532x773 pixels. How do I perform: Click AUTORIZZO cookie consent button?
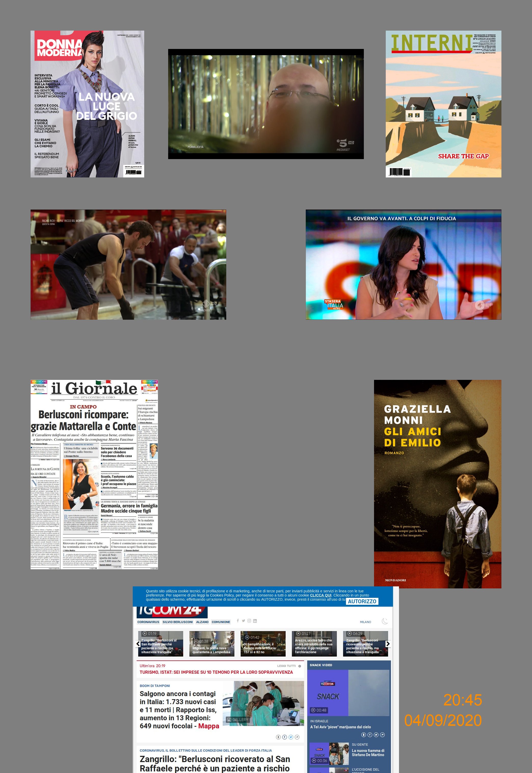pos(362,601)
